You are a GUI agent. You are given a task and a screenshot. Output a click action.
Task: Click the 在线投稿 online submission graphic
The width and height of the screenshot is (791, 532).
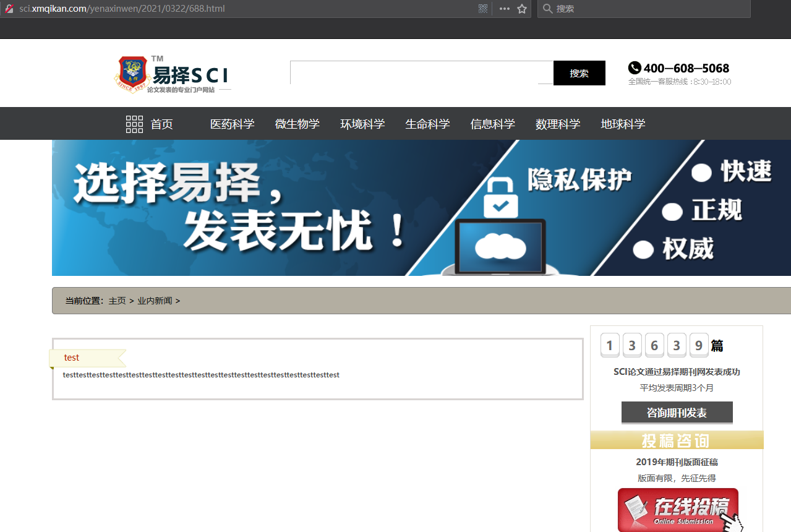[x=677, y=510]
